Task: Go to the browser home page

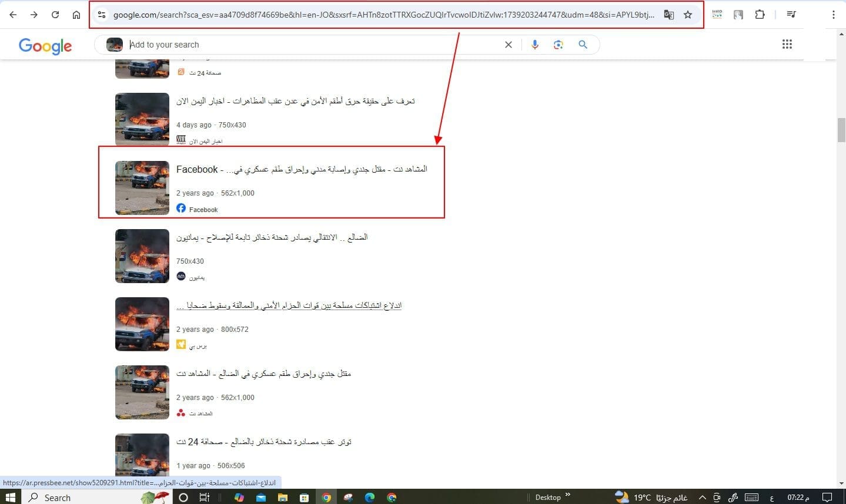Action: point(76,15)
